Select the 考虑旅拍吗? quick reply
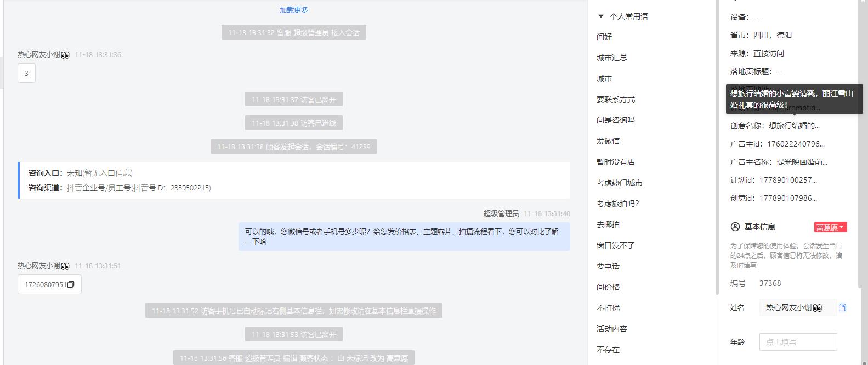 618,204
